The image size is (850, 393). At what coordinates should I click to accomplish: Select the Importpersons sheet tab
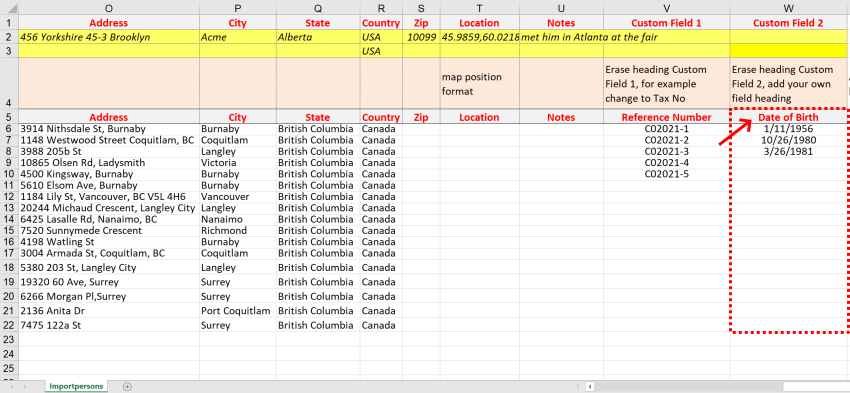tap(75, 386)
